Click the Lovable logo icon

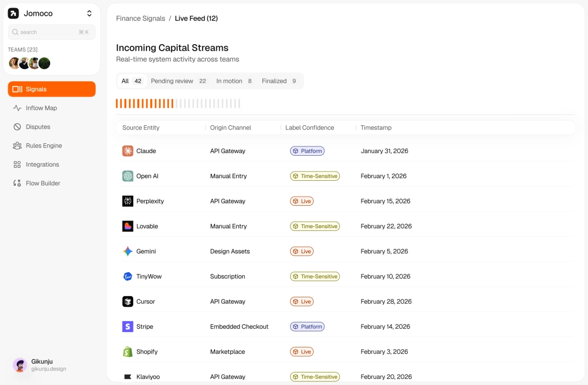[128, 227]
